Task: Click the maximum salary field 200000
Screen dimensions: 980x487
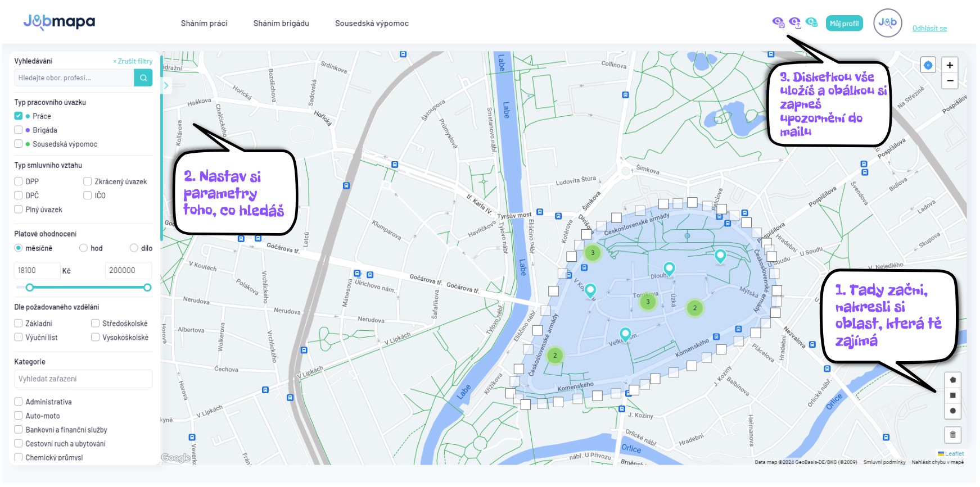Action: tap(129, 270)
